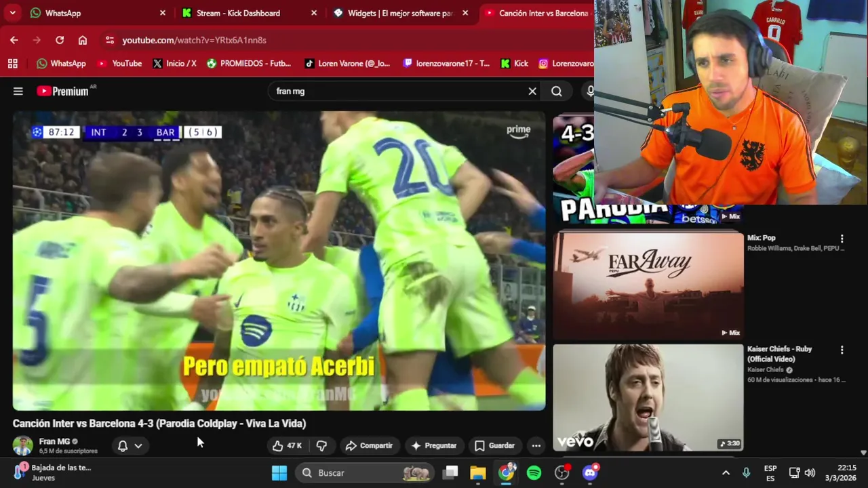The image size is (868, 488).
Task: Open volume control in system tray
Action: click(x=810, y=472)
